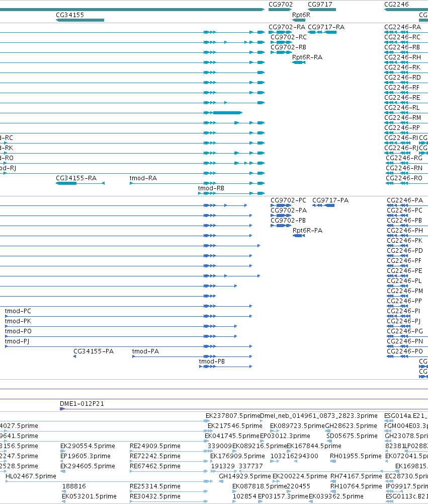
Task: Select transcript CG2246-RG
Action: tap(404, 158)
